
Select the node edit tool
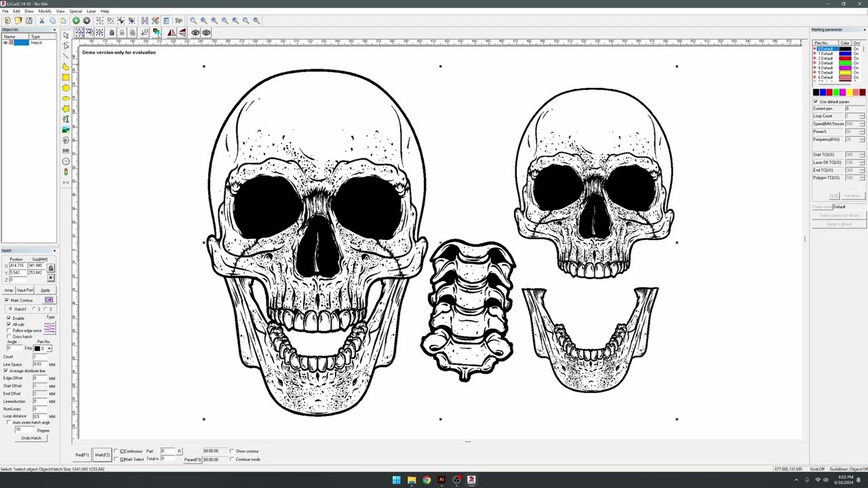[x=66, y=46]
